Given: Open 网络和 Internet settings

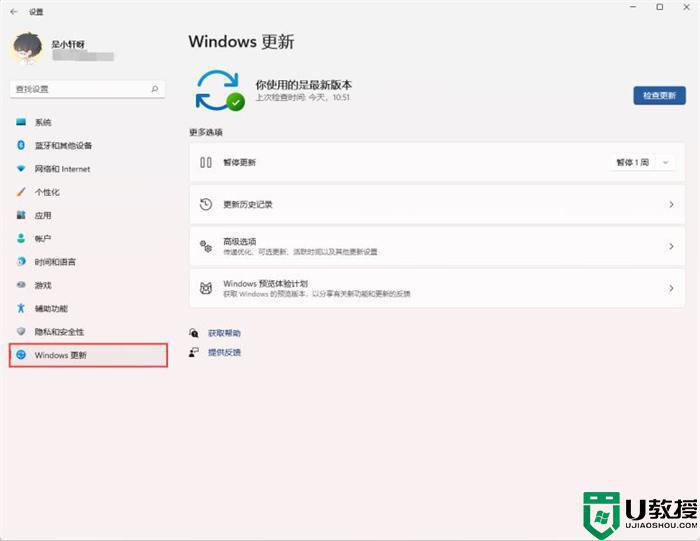Looking at the screenshot, I should tap(88, 169).
